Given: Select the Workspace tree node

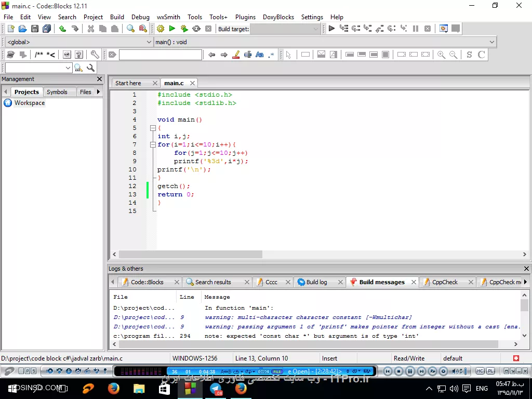Looking at the screenshot, I should [30, 103].
